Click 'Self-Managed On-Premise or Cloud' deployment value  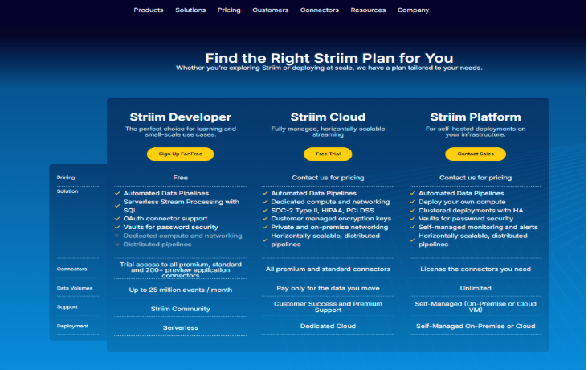(x=476, y=326)
